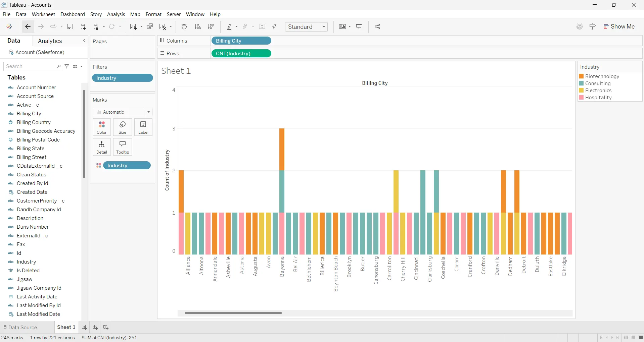
Task: Sort bars in descending order
Action: (211, 27)
